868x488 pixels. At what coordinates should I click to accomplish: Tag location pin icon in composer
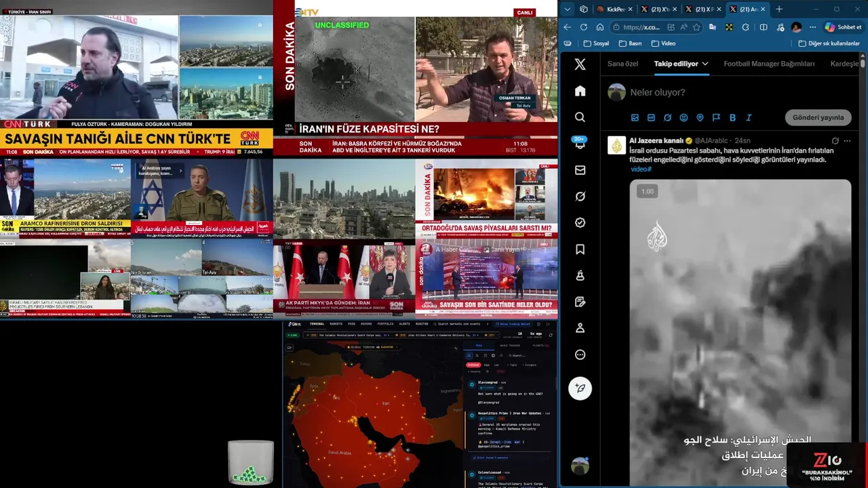click(700, 117)
